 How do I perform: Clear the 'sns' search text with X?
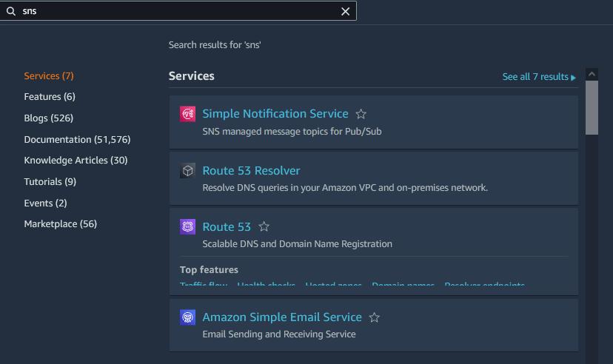click(345, 11)
